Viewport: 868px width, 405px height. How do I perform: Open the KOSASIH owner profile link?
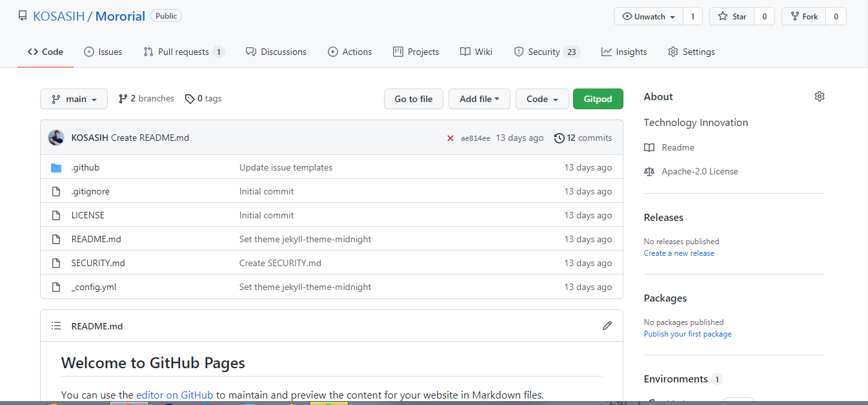point(59,16)
